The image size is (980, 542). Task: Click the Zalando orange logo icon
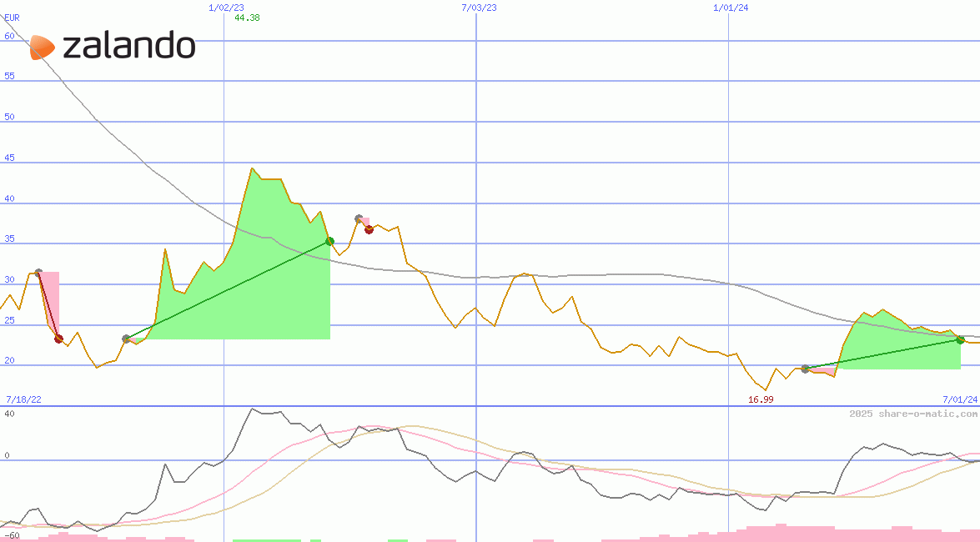[43, 48]
